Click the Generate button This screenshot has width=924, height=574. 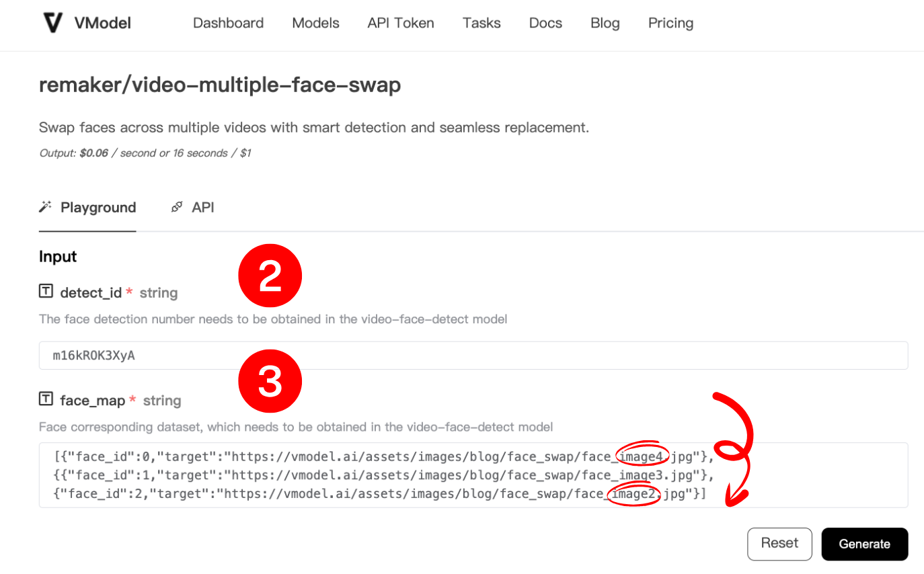[865, 544]
